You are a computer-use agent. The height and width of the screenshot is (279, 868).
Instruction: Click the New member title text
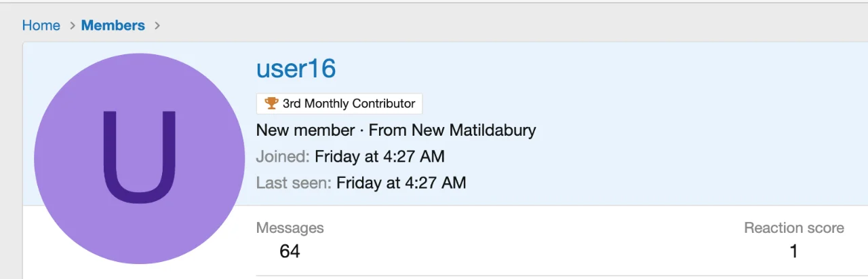click(305, 130)
